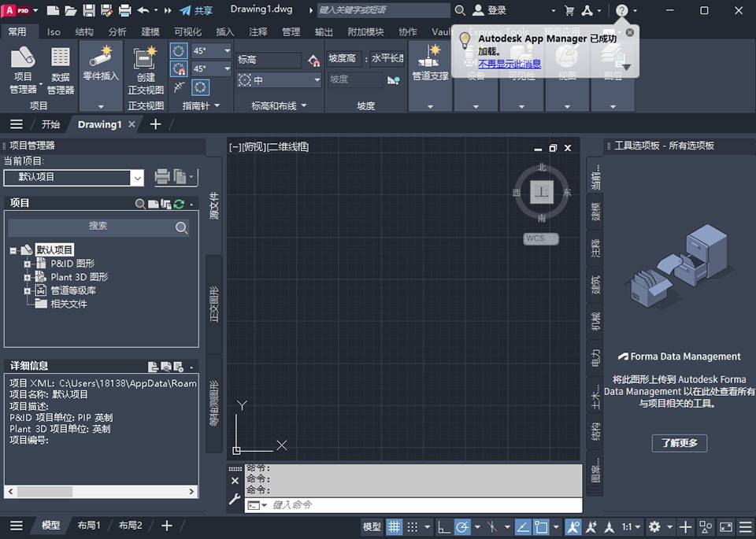The width and height of the screenshot is (756, 539).
Task: Click the 登录 sign-in button
Action: 489,10
